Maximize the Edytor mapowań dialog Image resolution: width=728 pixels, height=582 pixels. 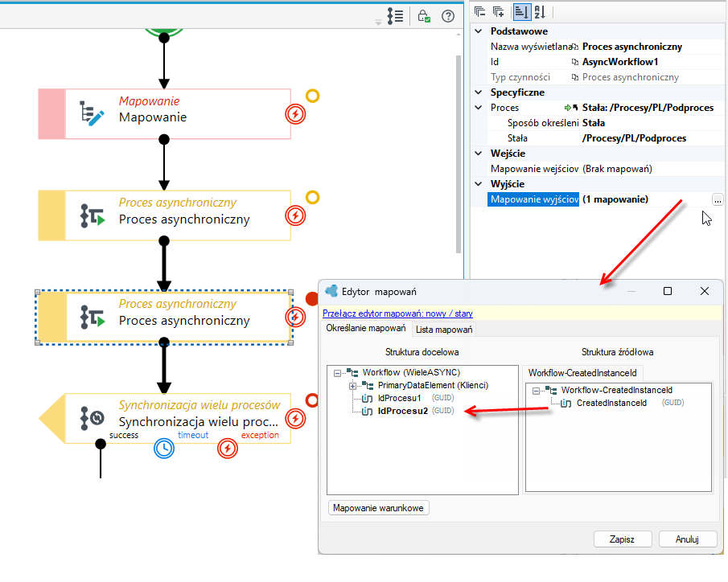[668, 291]
